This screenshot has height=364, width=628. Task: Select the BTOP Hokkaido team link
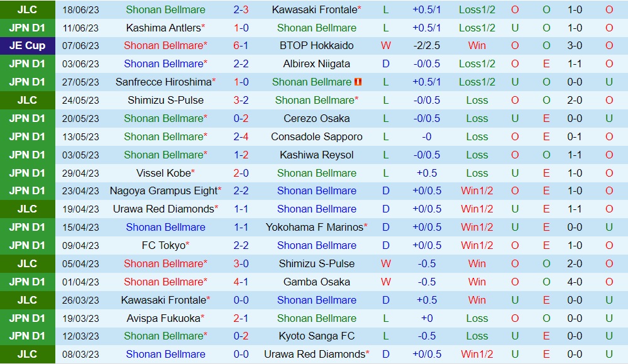[316, 46]
